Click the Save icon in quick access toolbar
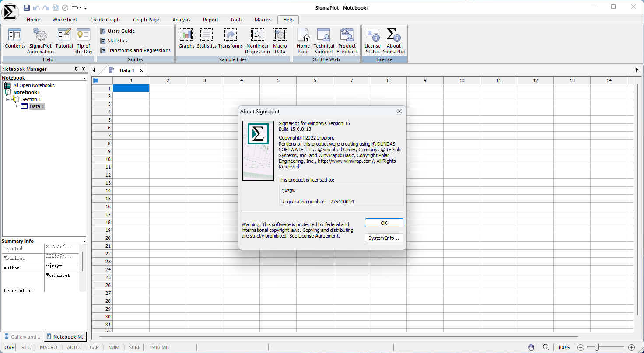This screenshot has width=644, height=353. point(27,7)
